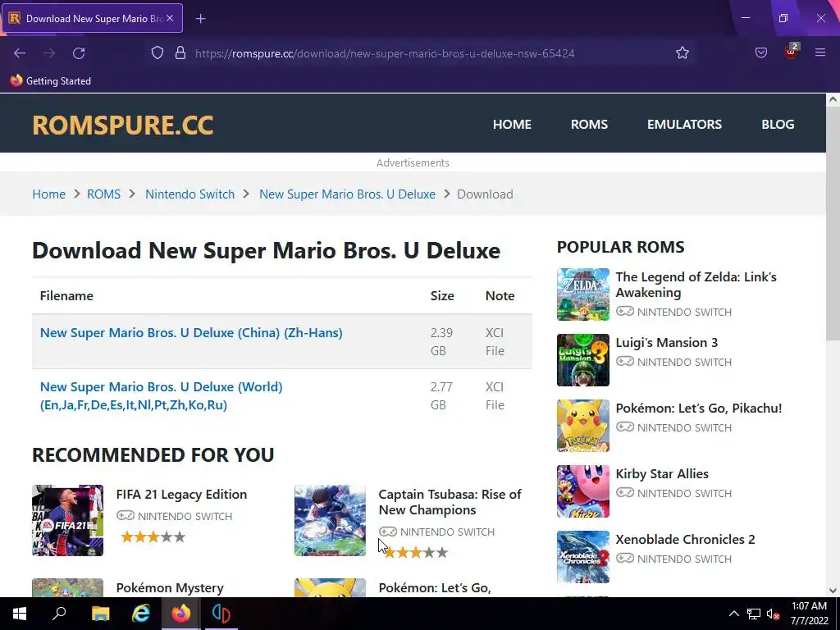Click the Note column header
Viewport: 840px width, 630px height.
500,295
